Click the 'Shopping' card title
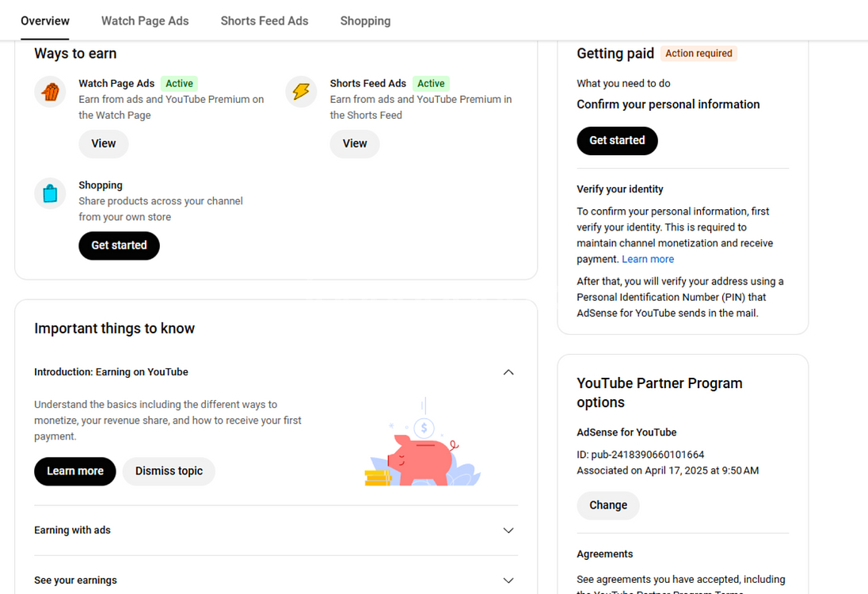 point(101,185)
